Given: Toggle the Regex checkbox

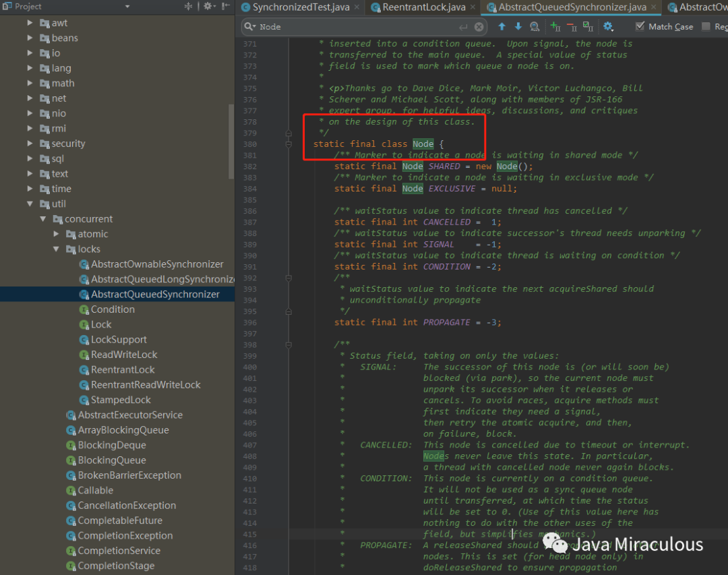Looking at the screenshot, I should point(706,26).
